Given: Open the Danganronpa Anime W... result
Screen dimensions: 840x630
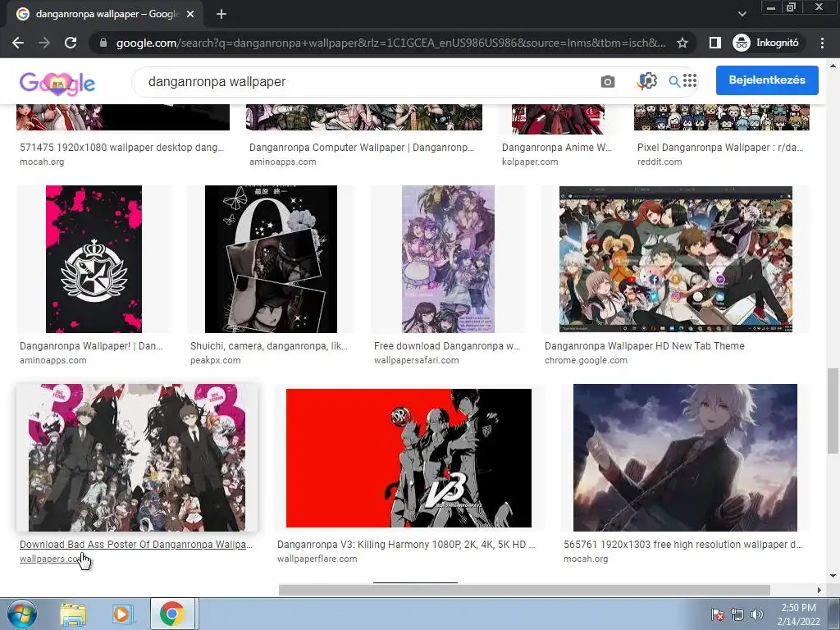Looking at the screenshot, I should [x=557, y=148].
